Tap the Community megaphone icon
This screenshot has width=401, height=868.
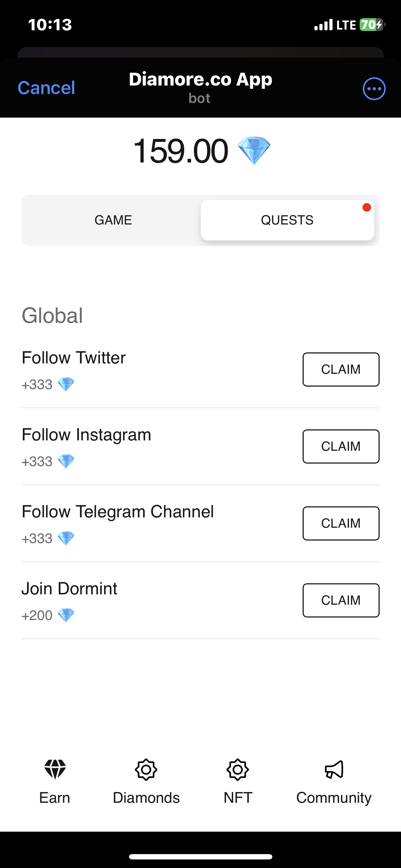(334, 770)
